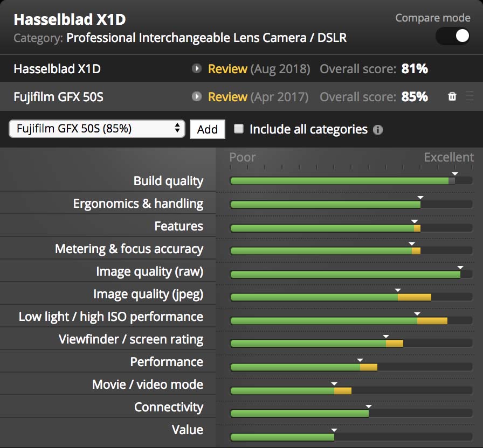
Task: Click the arrow icon beside Fujifilm GFX 50S review
Action: pos(197,96)
